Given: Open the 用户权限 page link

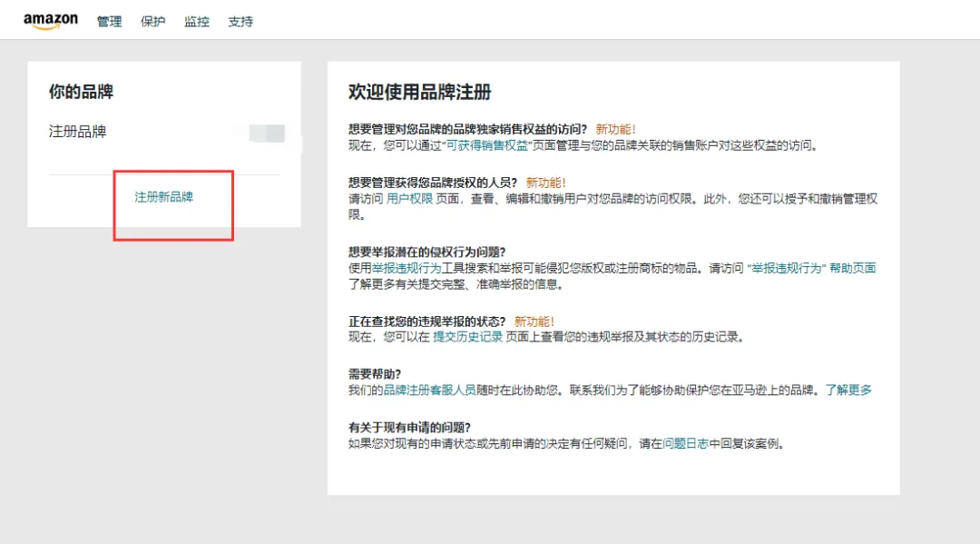Looking at the screenshot, I should click(x=409, y=199).
